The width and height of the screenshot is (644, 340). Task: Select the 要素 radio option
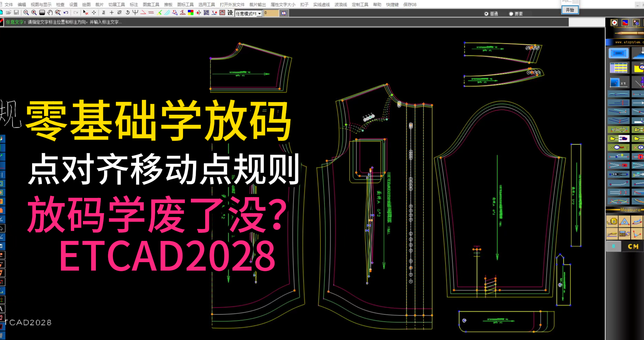516,14
